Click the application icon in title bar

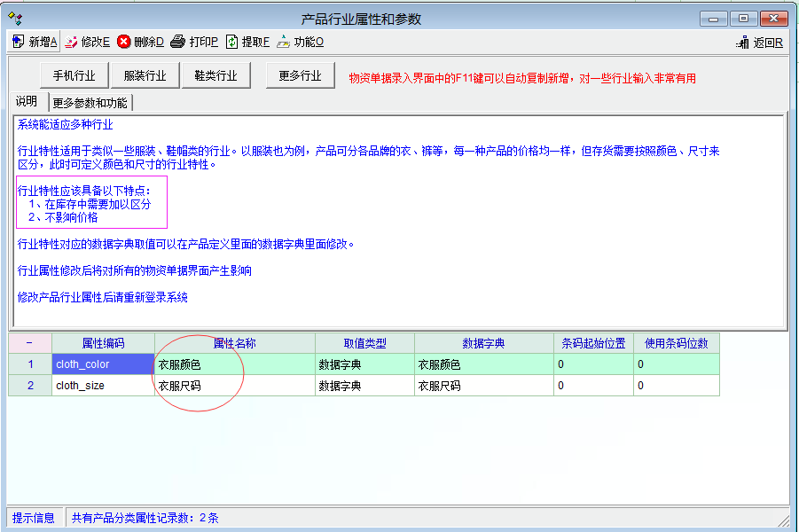[x=15, y=18]
